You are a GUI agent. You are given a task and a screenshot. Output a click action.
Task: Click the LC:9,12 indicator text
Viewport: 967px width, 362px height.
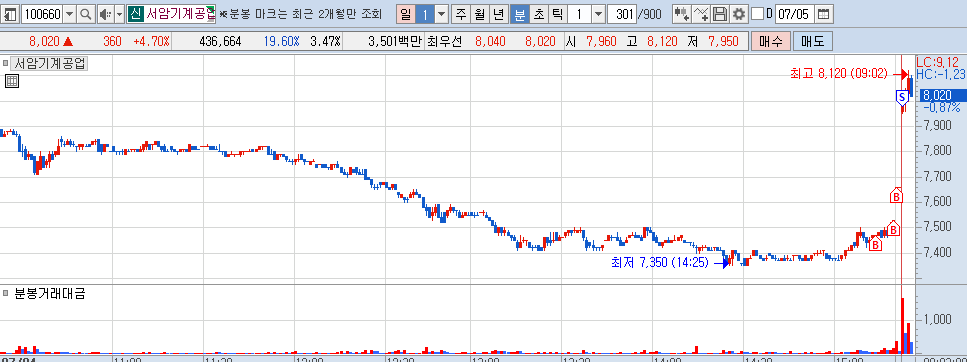pyautogui.click(x=937, y=62)
